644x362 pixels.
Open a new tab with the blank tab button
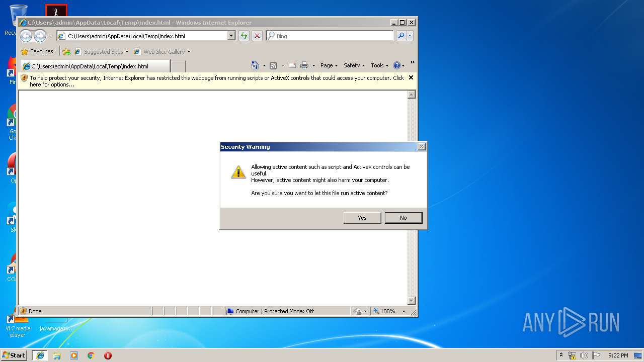179,66
